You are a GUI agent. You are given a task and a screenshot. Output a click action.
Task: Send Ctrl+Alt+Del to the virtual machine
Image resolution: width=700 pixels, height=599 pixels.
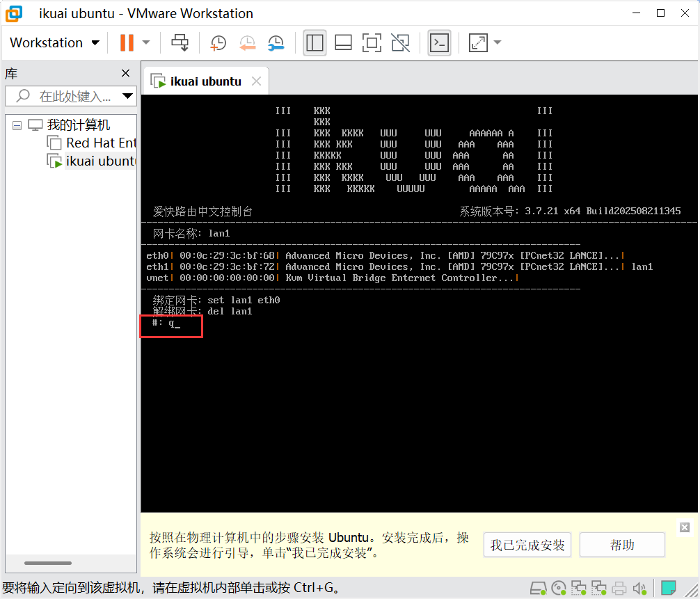tap(180, 43)
